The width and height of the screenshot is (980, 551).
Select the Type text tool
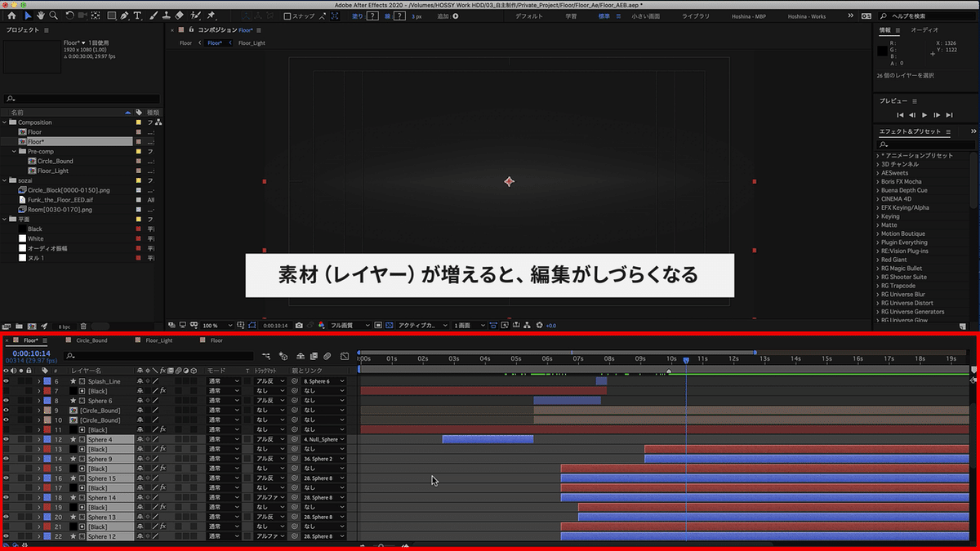tap(137, 16)
